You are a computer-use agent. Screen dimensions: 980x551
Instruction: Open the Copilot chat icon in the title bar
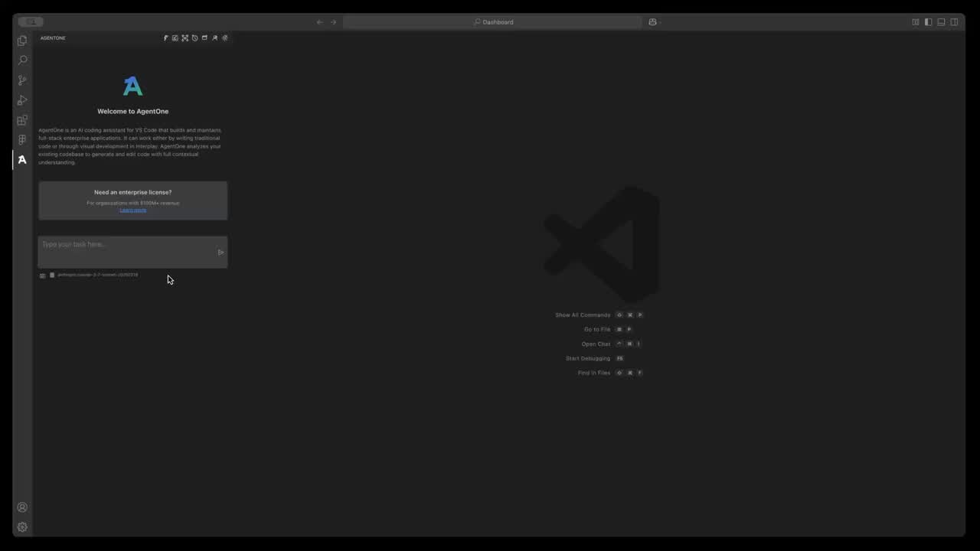[x=652, y=22]
